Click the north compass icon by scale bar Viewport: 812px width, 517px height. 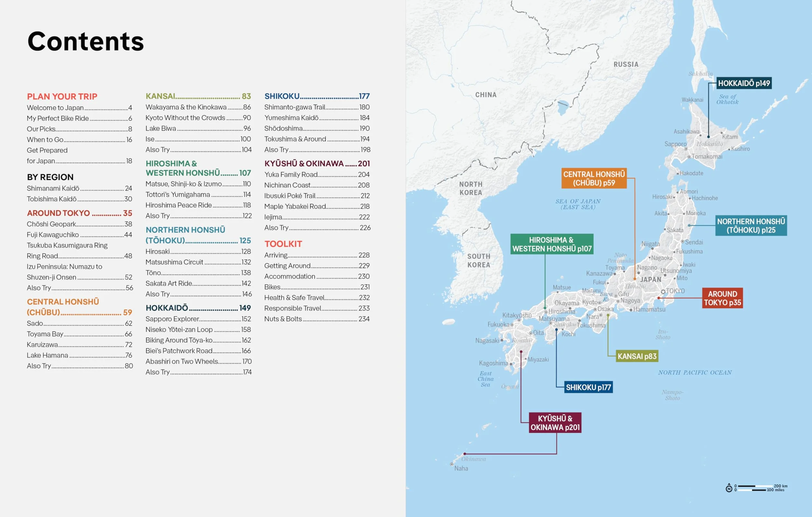729,488
